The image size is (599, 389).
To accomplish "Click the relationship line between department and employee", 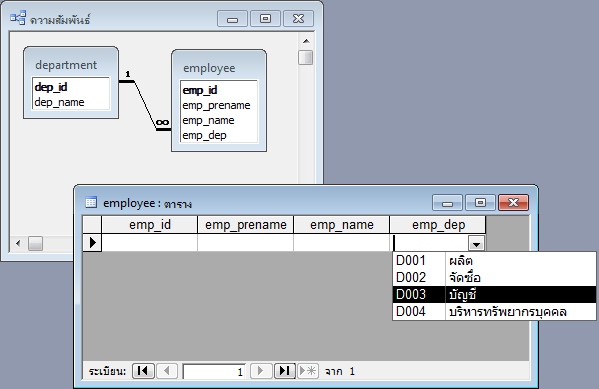I will coord(145,105).
